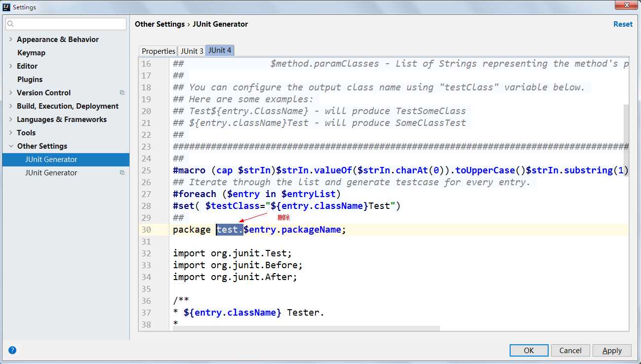Expand Appearance & Behavior section
The height and width of the screenshot is (364, 641).
click(x=10, y=40)
